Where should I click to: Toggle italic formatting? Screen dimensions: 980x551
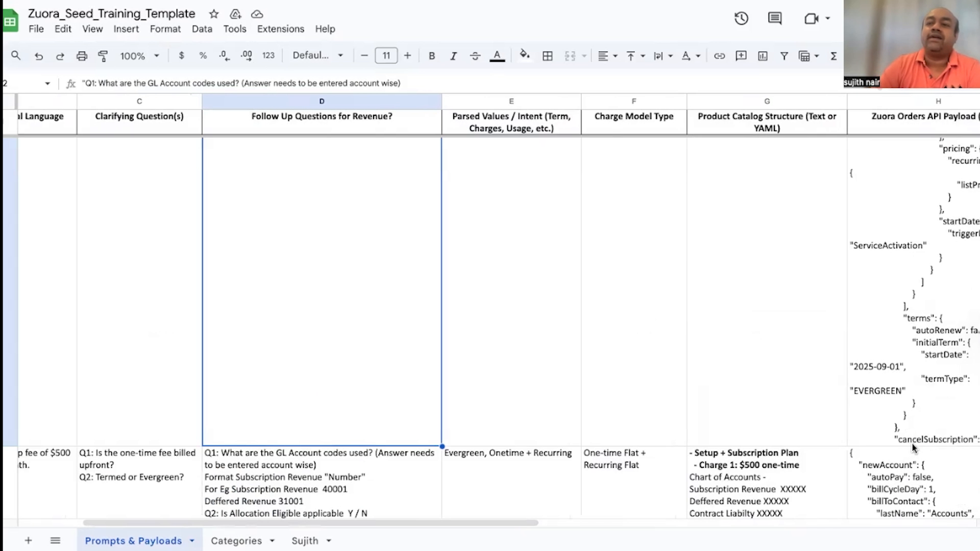453,56
